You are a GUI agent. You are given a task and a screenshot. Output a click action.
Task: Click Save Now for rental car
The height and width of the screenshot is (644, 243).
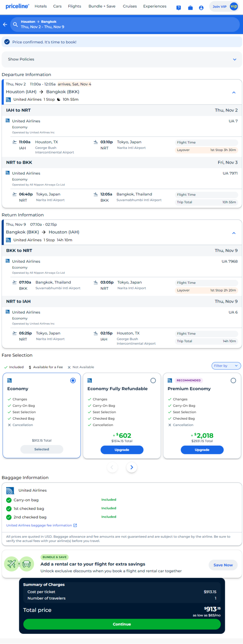223,565
